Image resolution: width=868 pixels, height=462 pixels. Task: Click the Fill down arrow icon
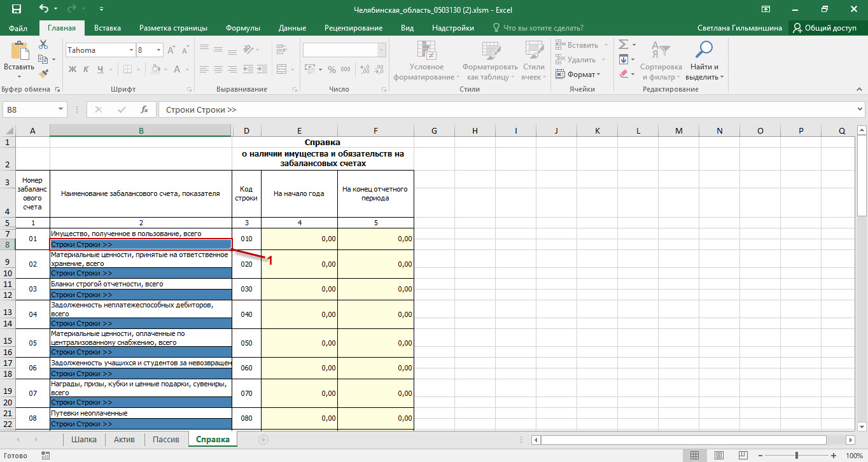tap(624, 59)
